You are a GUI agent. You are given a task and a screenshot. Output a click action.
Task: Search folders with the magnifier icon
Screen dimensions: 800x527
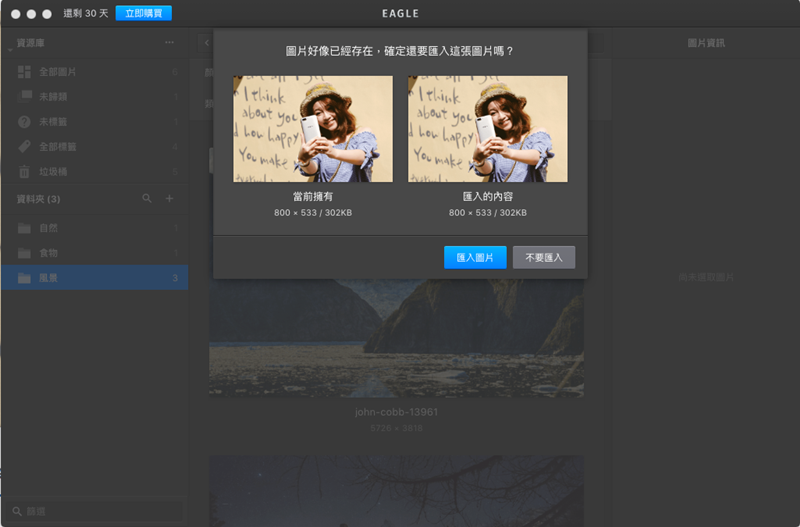pyautogui.click(x=147, y=198)
